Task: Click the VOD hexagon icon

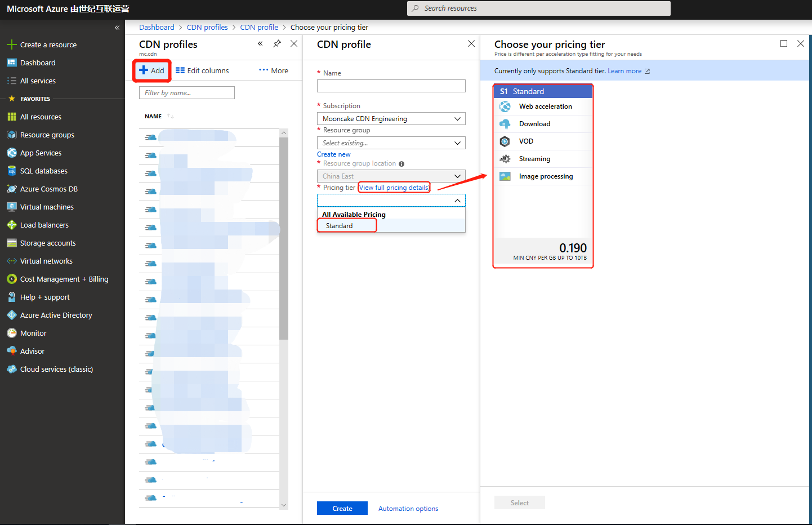Action: (505, 141)
